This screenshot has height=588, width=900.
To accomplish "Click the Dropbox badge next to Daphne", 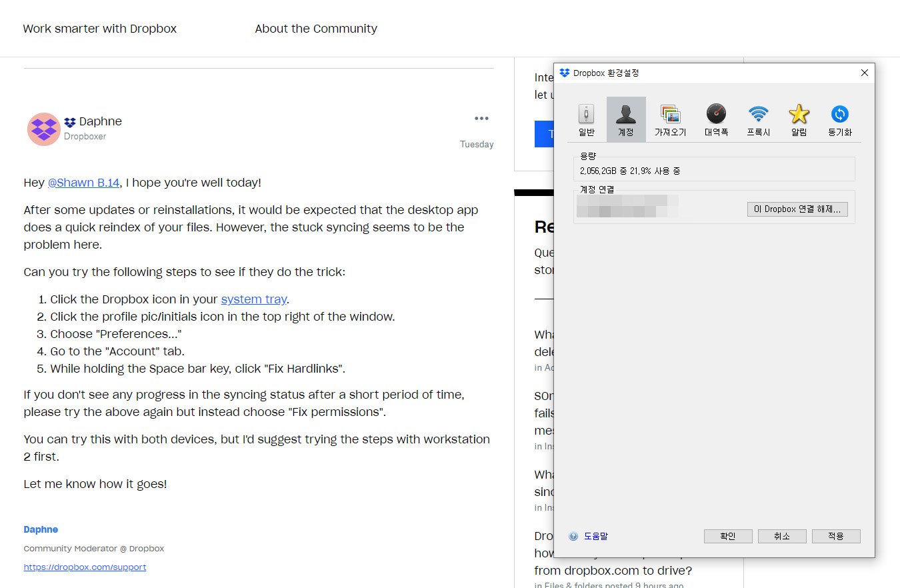I will [x=70, y=123].
